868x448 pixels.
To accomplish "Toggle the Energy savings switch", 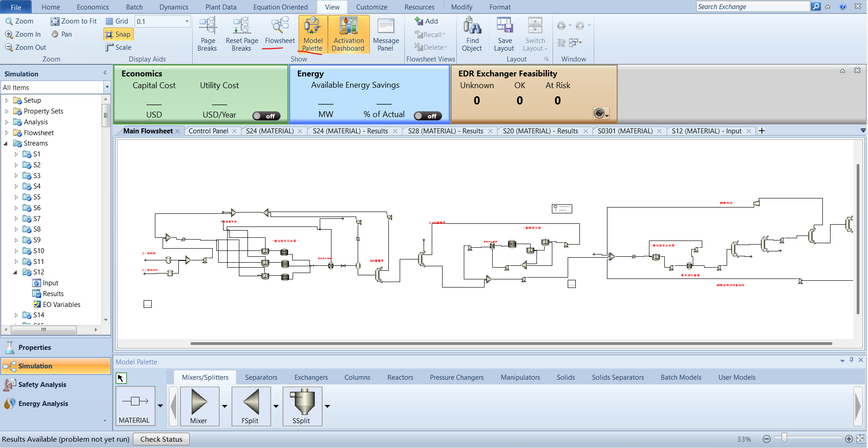I will click(x=428, y=116).
